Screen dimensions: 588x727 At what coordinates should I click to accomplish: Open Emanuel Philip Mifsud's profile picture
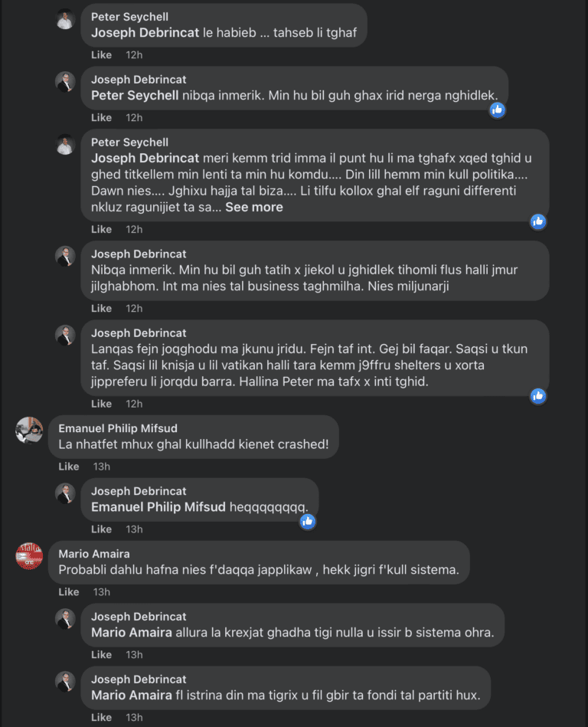[x=29, y=430]
